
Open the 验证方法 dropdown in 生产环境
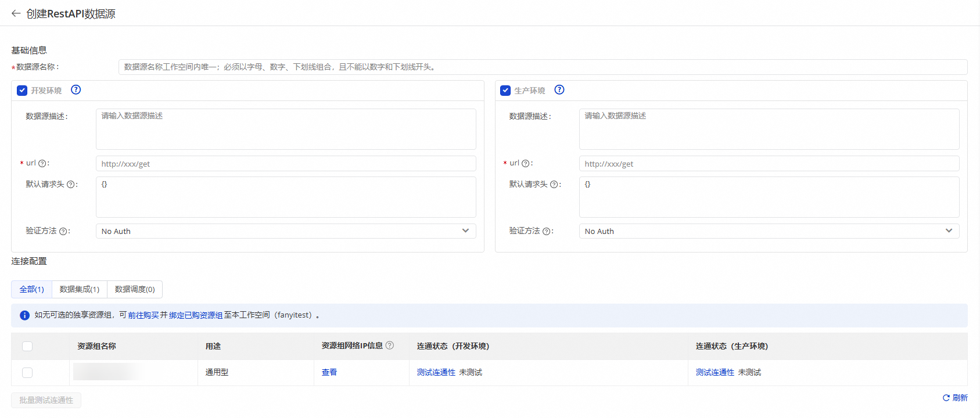point(769,231)
